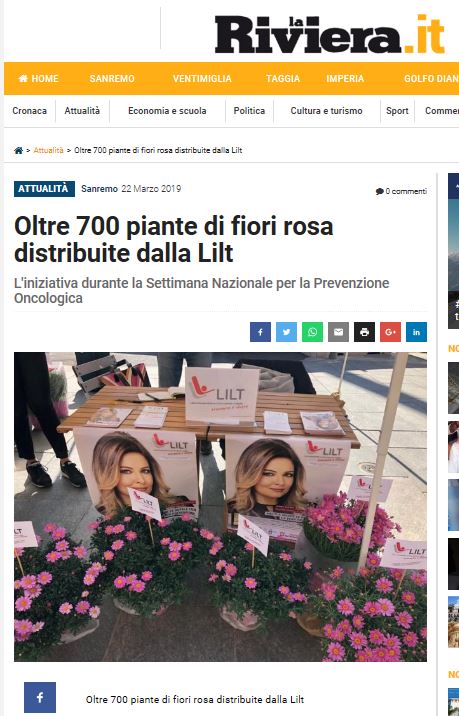Open Economia e scuola category
The height and width of the screenshot is (716, 459).
tap(167, 111)
